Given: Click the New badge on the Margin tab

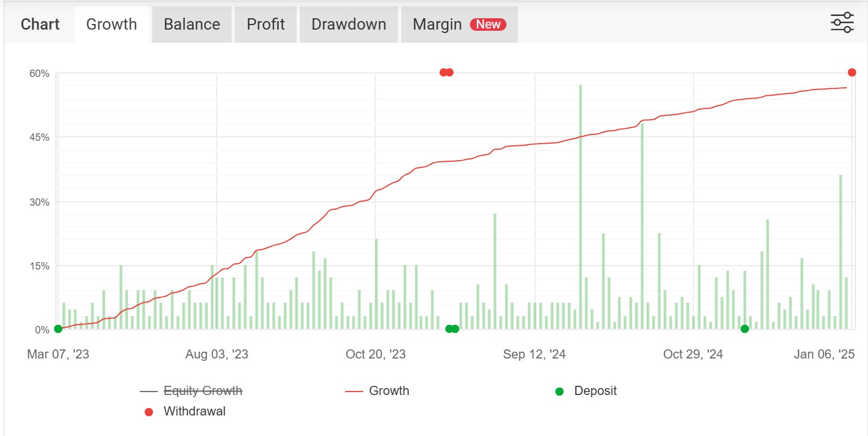Looking at the screenshot, I should 489,24.
